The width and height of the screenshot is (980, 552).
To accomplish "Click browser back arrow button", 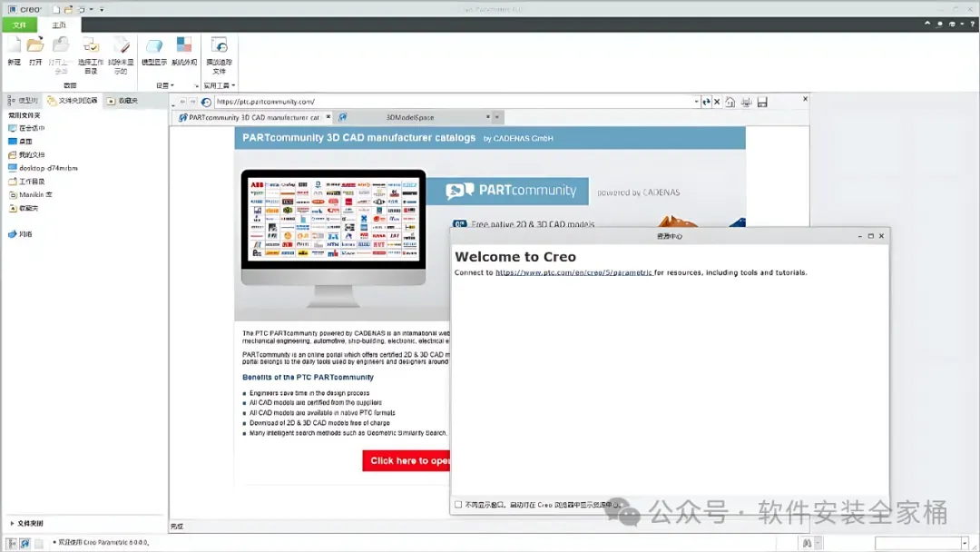I will [182, 102].
